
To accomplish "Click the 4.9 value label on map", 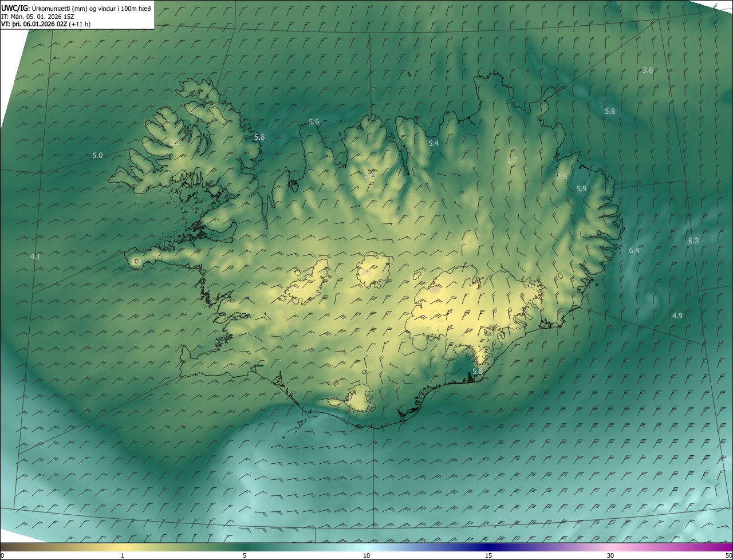I will [677, 316].
